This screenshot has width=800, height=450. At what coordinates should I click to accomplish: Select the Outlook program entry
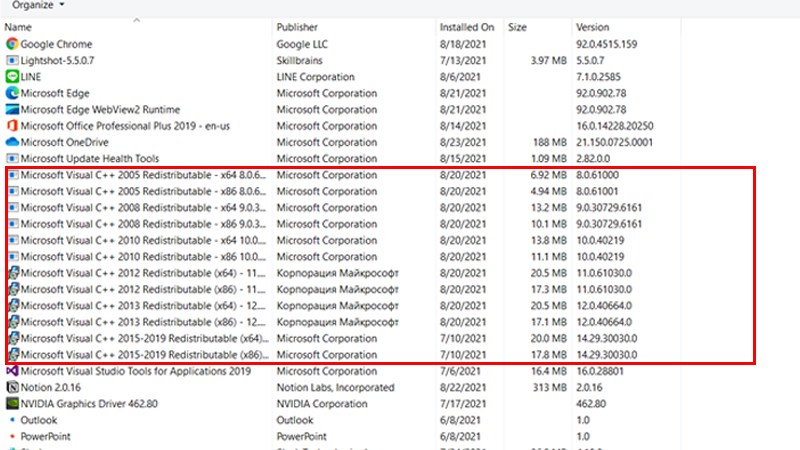(x=41, y=420)
